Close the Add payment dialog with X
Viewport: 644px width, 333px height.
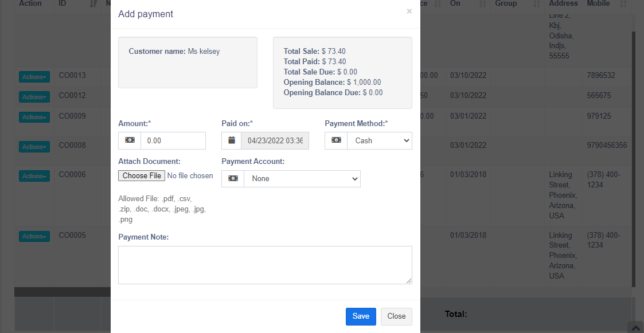click(409, 11)
